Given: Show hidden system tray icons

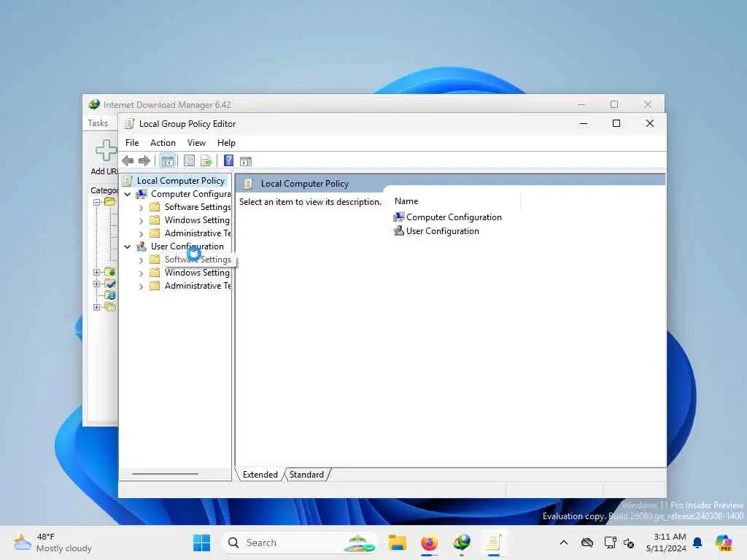Looking at the screenshot, I should (x=564, y=542).
